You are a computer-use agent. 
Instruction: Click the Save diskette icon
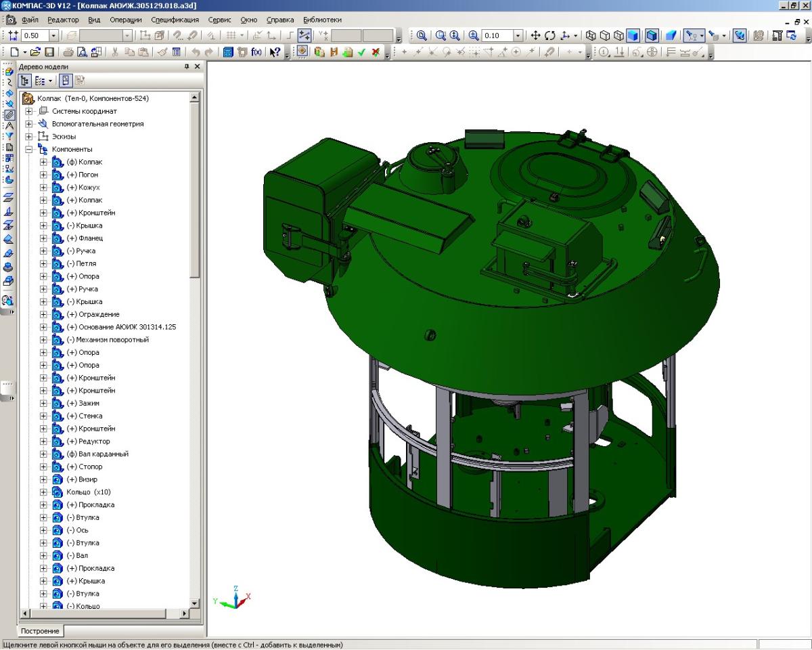coord(49,52)
